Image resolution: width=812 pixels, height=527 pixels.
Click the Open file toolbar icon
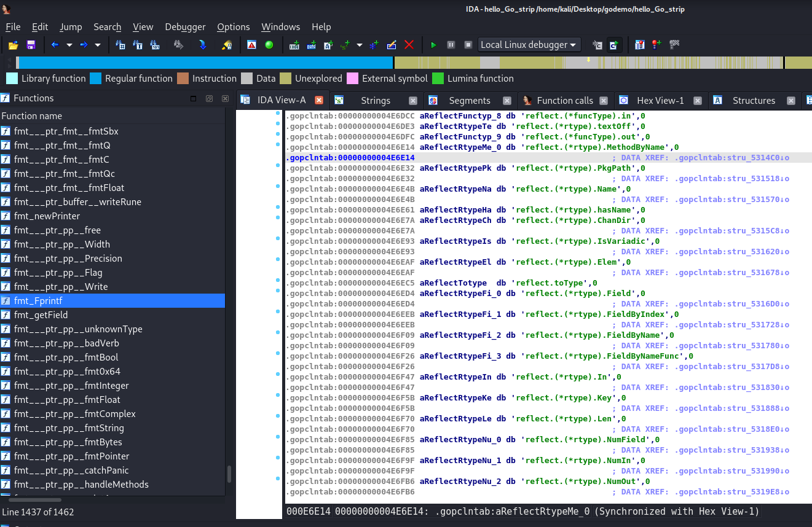tap(13, 45)
